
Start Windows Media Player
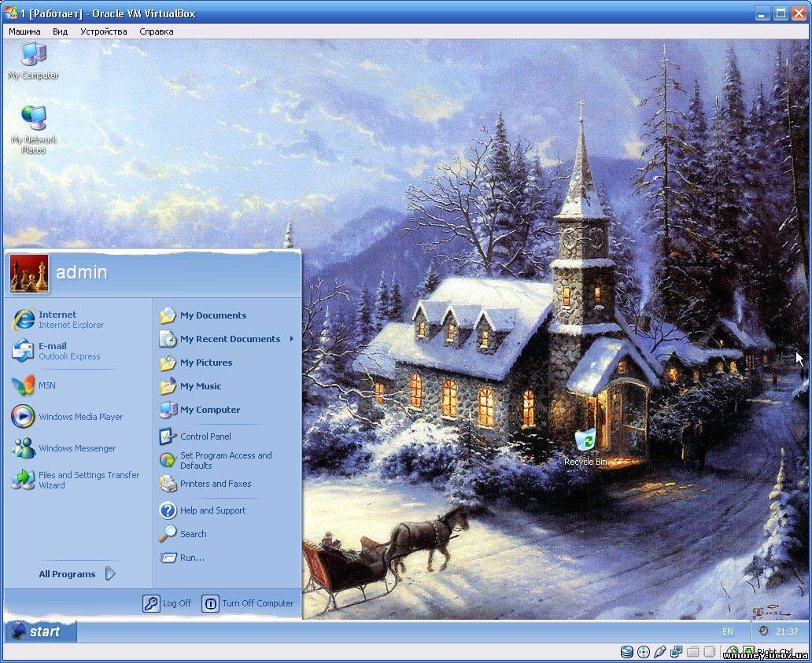pyautogui.click(x=24, y=417)
